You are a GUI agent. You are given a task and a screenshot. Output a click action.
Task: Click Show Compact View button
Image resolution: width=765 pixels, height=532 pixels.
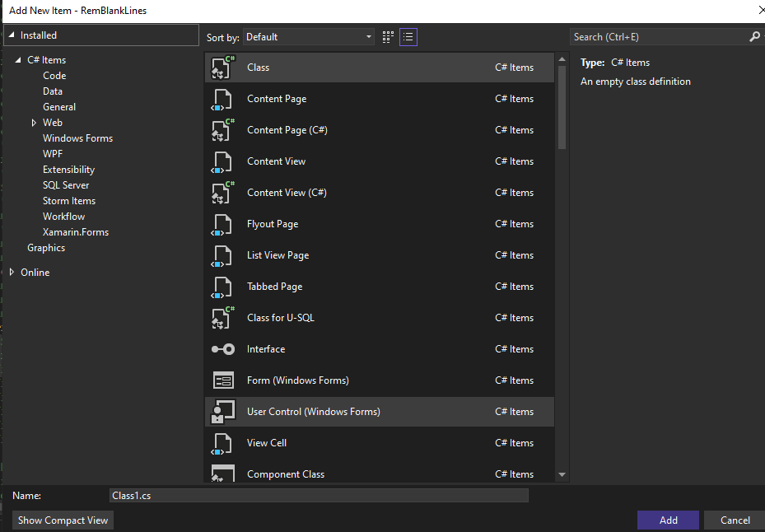point(63,520)
